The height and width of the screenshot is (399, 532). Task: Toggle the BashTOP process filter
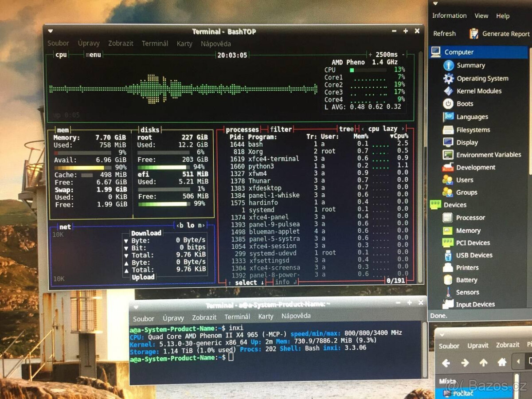pos(281,129)
